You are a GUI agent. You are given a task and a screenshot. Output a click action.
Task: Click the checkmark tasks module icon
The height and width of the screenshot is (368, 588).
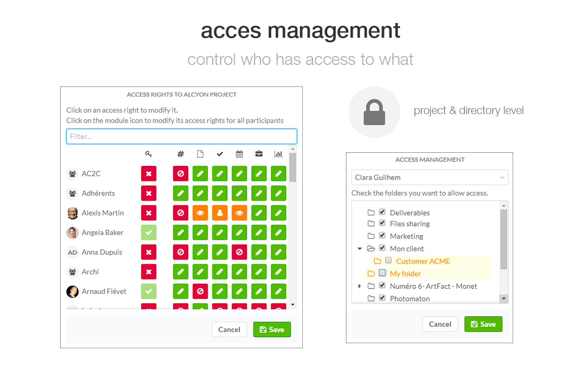220,154
